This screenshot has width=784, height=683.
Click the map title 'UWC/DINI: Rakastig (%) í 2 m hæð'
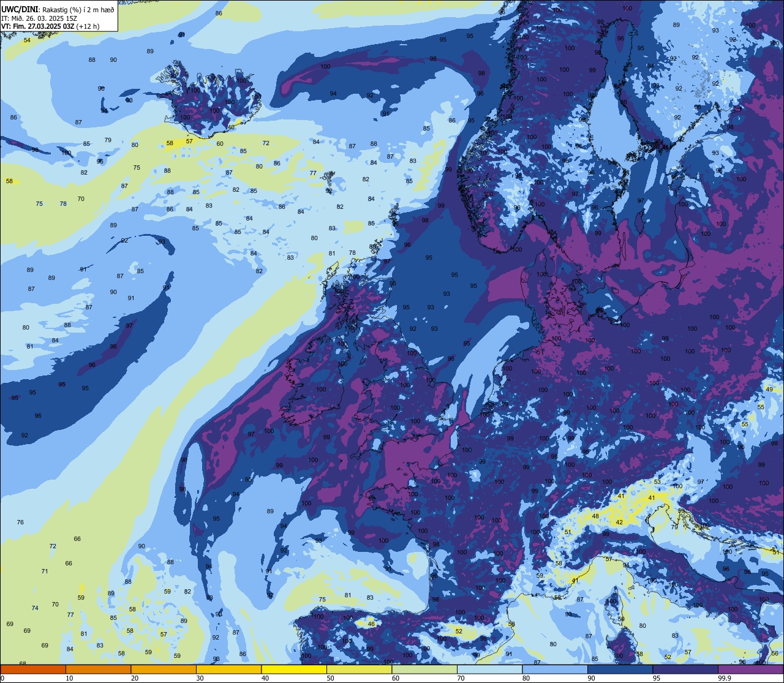[58, 10]
